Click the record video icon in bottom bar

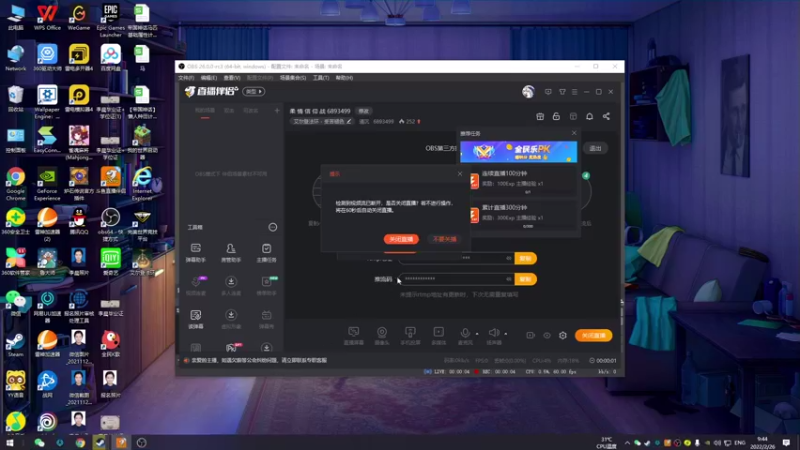click(x=530, y=335)
